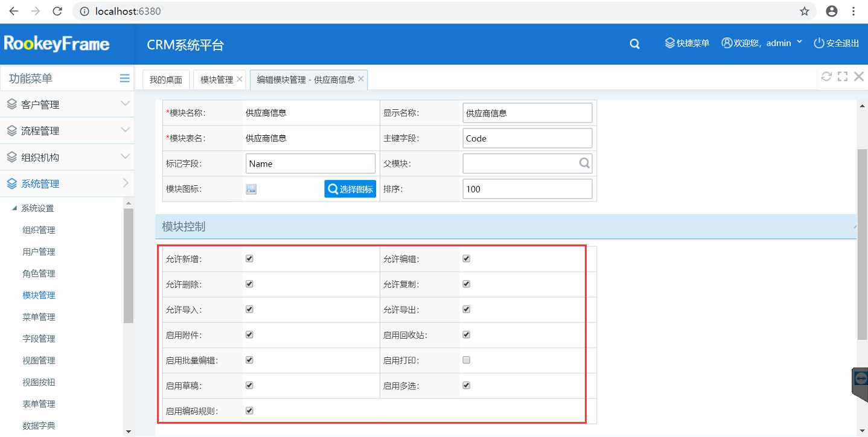Click the 安全退出 logout icon

click(x=819, y=43)
